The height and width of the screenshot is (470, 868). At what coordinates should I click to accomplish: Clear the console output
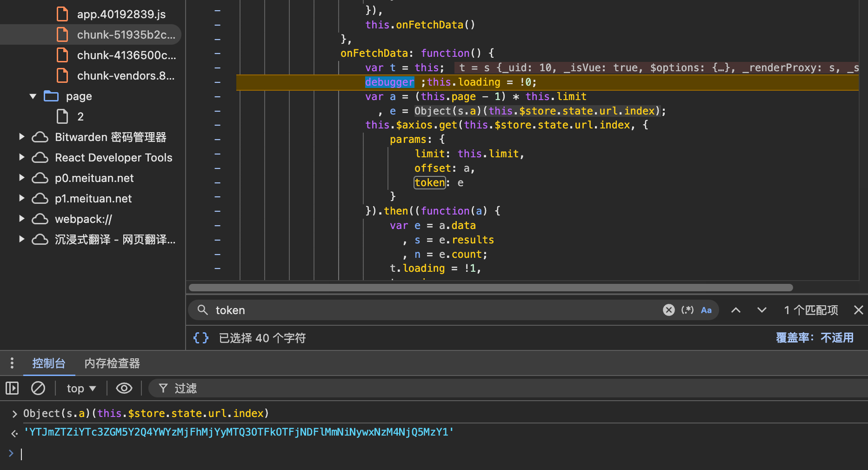38,388
